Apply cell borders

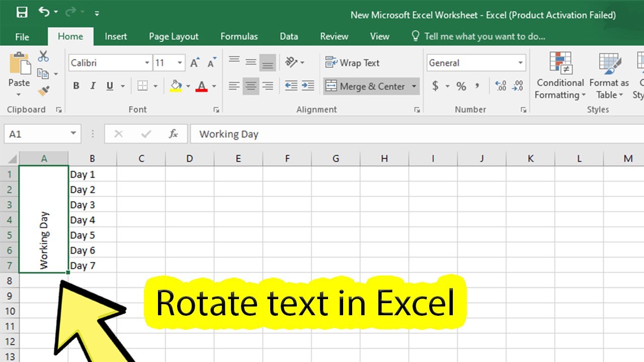(142, 86)
